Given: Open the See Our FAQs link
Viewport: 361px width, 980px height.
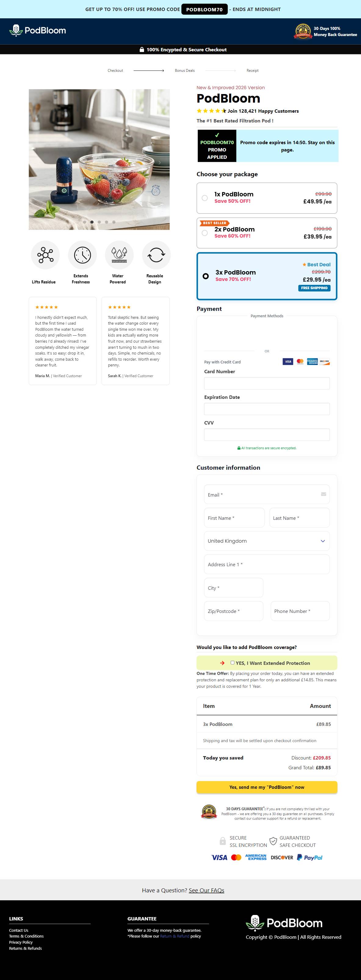Looking at the screenshot, I should pyautogui.click(x=206, y=890).
